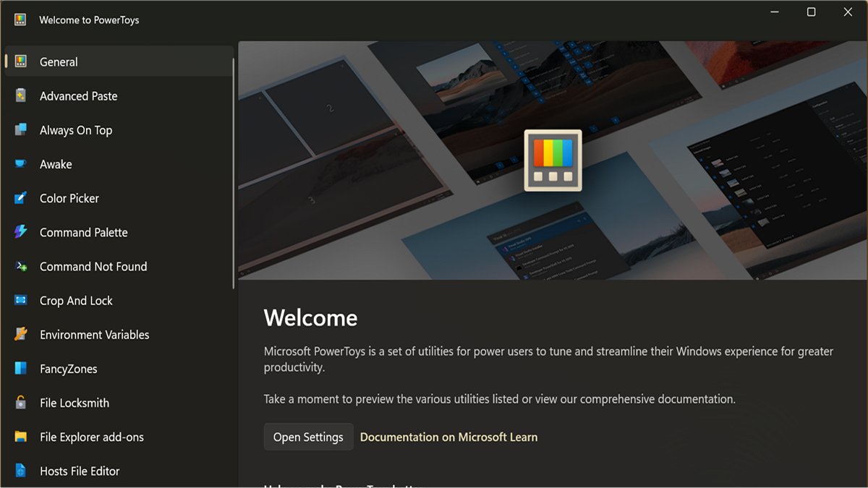Screen dimensions: 868x488
Task: Select the Always On Top pin icon
Action: [x=22, y=130]
